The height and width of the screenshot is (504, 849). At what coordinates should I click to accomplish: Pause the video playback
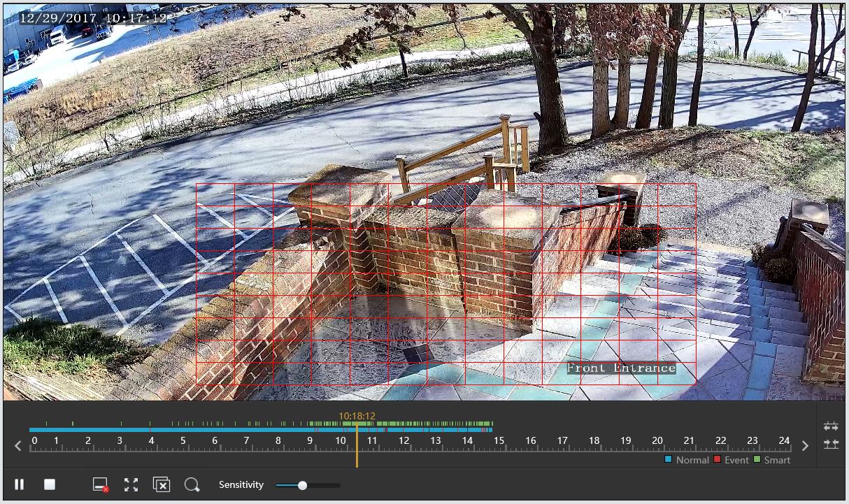(x=20, y=484)
